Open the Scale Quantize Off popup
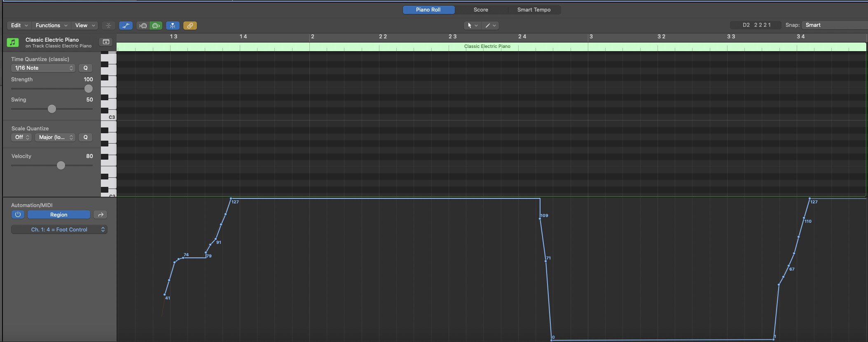Image resolution: width=868 pixels, height=342 pixels. coord(22,137)
